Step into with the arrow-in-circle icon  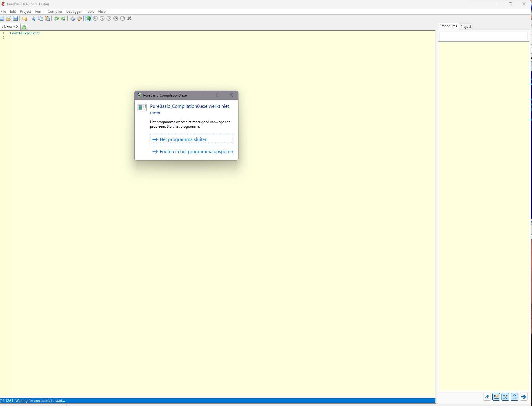tap(109, 18)
